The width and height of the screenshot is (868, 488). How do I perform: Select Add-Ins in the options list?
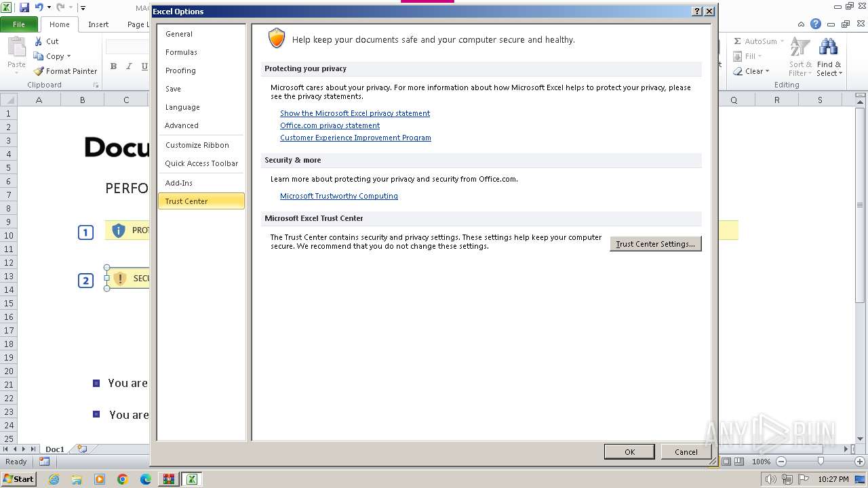pos(201,183)
